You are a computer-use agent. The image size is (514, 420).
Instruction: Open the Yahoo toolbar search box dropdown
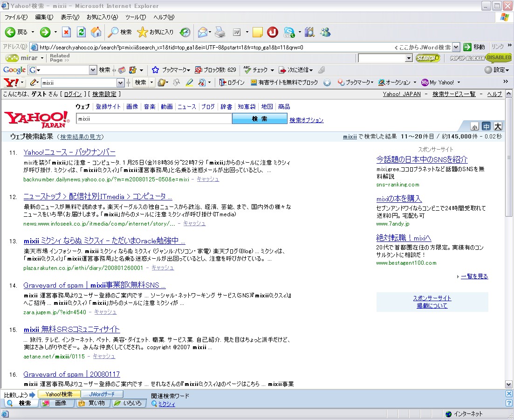click(x=120, y=83)
